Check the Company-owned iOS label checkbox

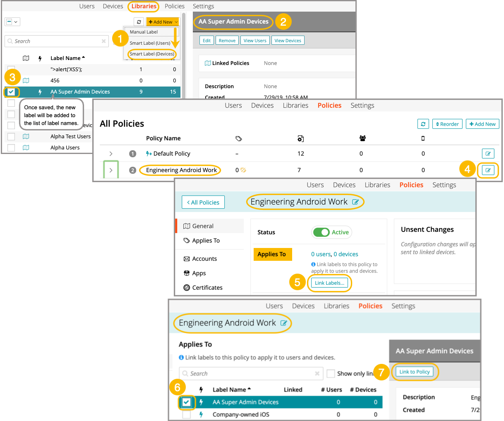pos(187,414)
